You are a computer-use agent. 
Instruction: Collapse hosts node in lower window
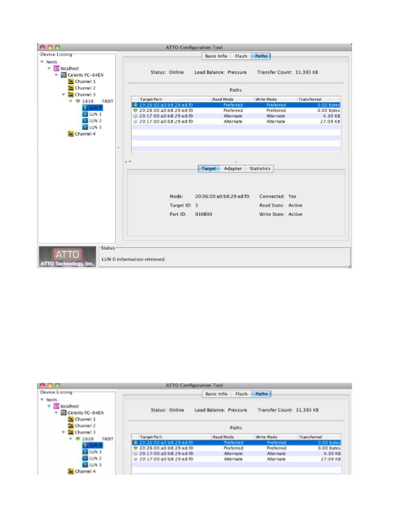click(x=42, y=400)
